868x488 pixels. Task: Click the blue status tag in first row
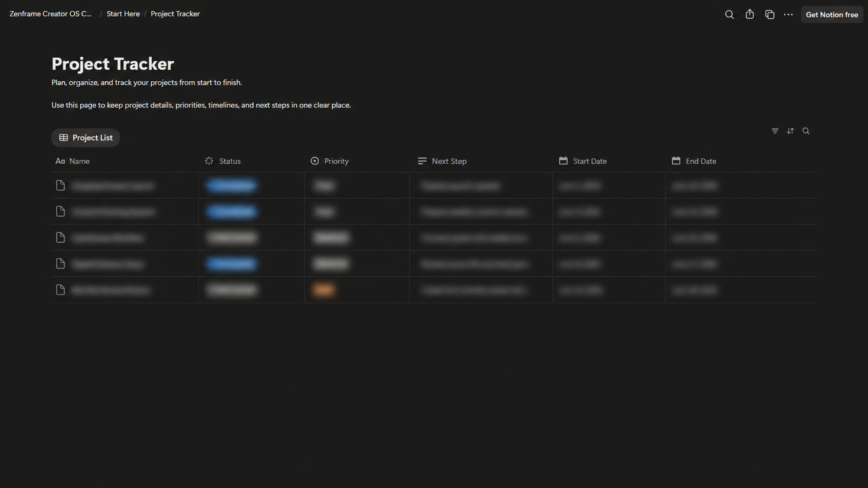pos(232,185)
